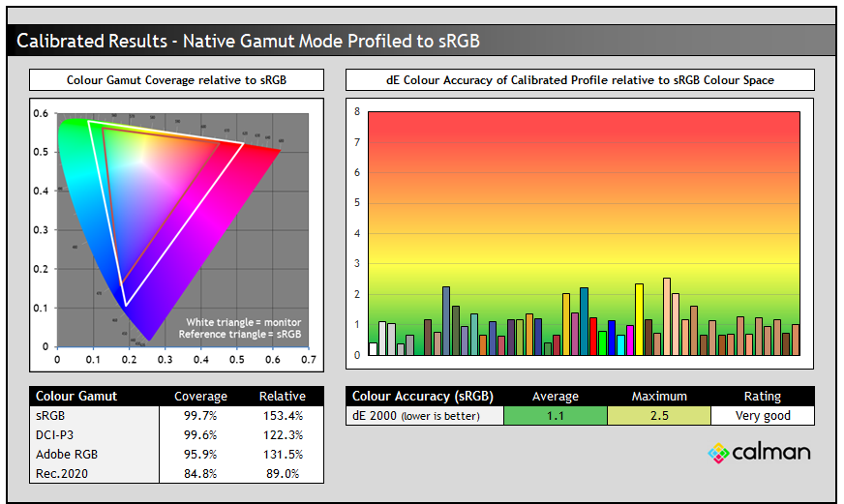Image resolution: width=844 pixels, height=504 pixels.
Task: Select the DCI-P3 row label
Action: click(x=59, y=434)
